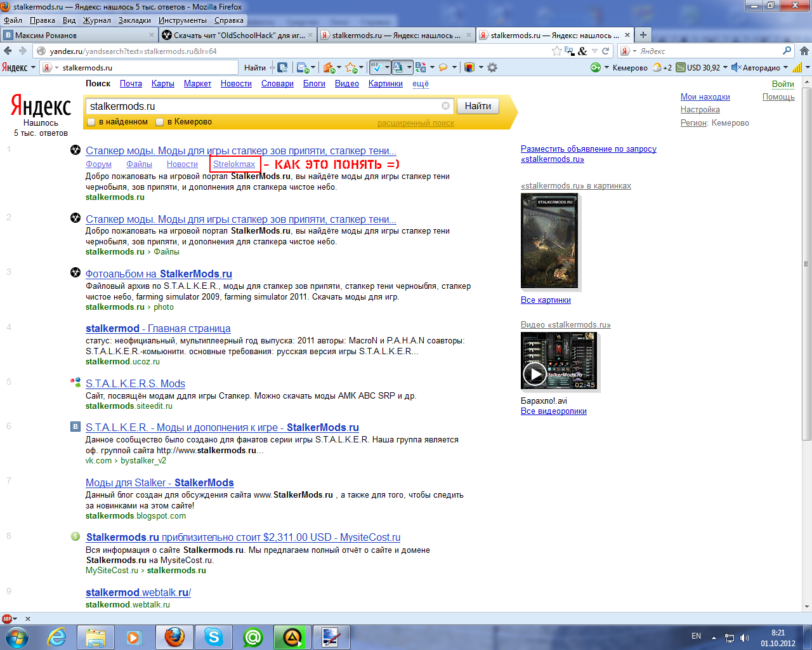Play the Барахло!.avi video thumbnail
The image size is (812, 650).
click(559, 361)
